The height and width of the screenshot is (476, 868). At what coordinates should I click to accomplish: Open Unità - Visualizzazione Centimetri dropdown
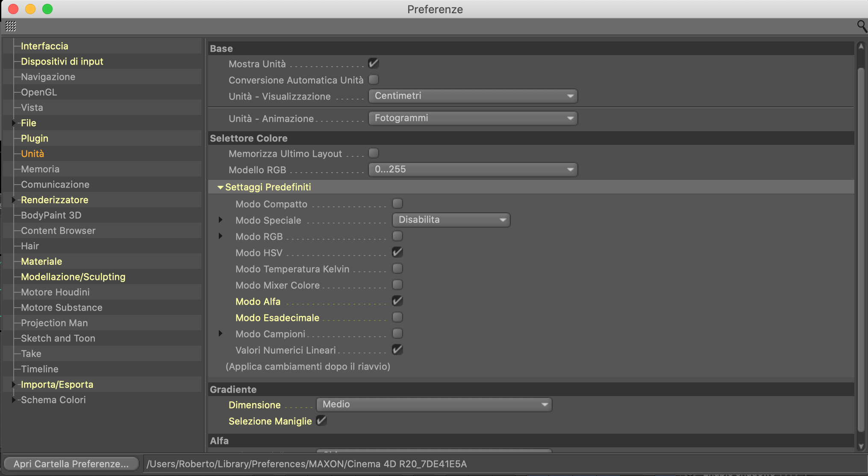point(473,96)
